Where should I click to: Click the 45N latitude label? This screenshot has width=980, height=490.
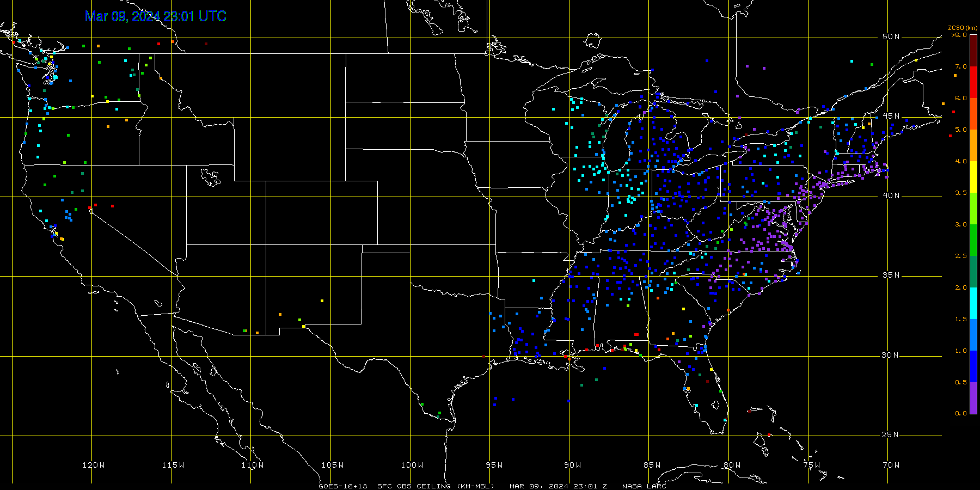[x=891, y=117]
